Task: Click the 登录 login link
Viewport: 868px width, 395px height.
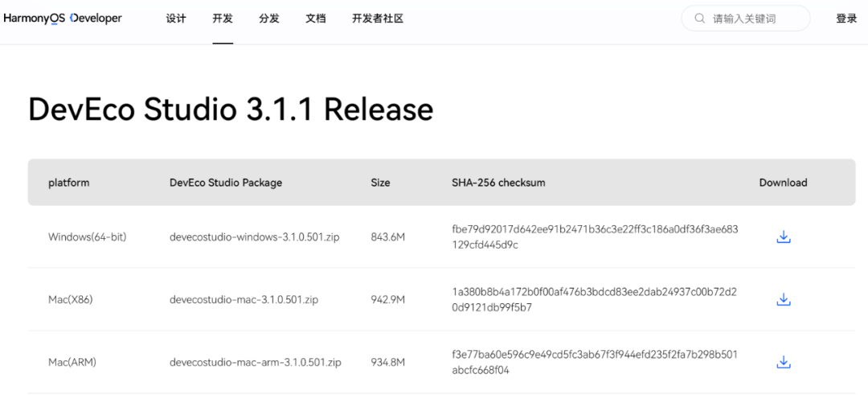Action: [x=846, y=19]
